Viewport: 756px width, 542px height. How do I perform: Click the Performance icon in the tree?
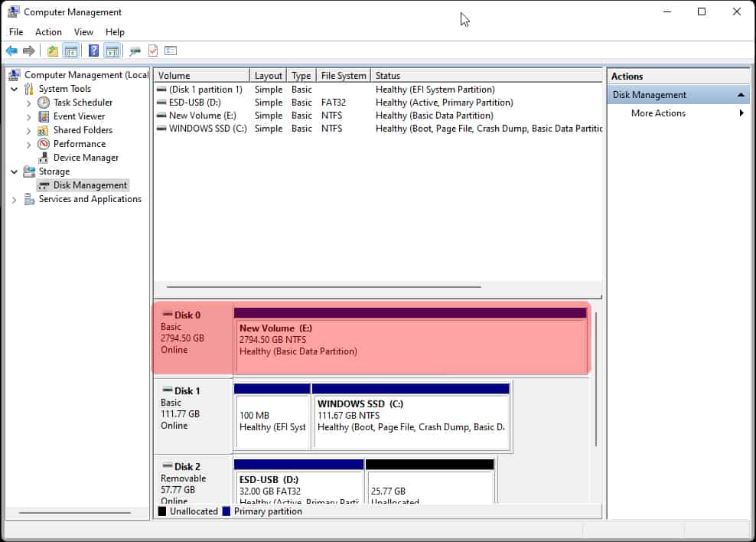(44, 144)
